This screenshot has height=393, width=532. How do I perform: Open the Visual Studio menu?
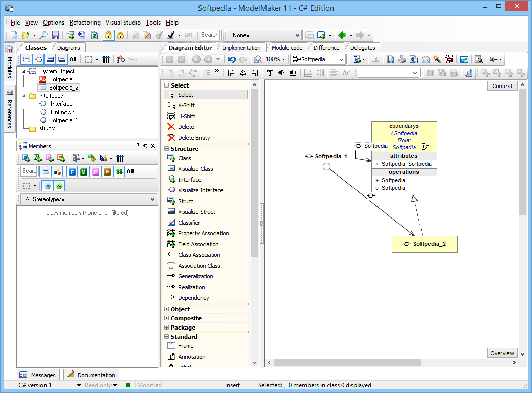point(123,23)
